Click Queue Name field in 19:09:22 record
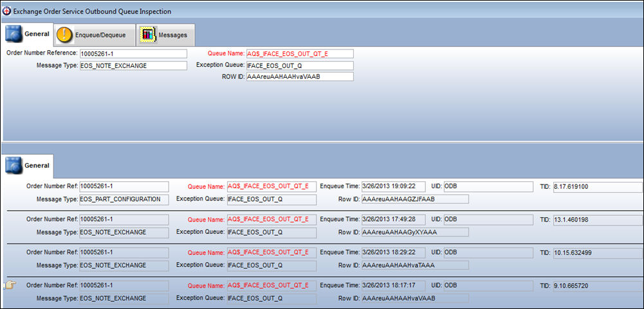644x309 pixels. pos(271,187)
